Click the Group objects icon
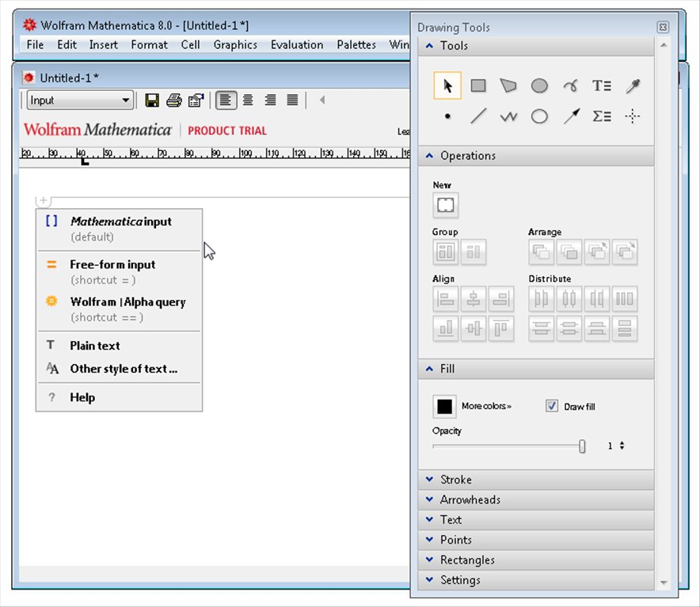Image resolution: width=700 pixels, height=607 pixels. [446, 252]
